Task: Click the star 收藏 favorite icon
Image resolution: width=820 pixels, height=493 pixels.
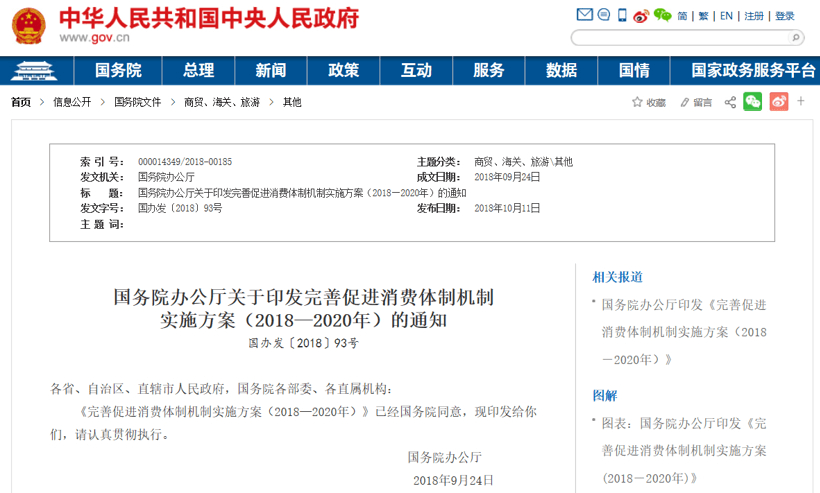Action: click(648, 102)
